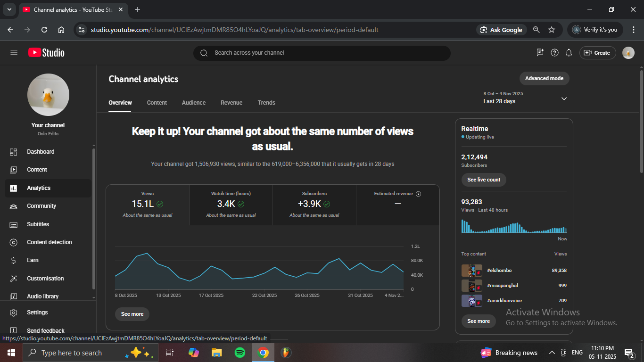Open the Chrome tab search dropdown arrow
This screenshot has height=362, width=644.
(x=9, y=9)
